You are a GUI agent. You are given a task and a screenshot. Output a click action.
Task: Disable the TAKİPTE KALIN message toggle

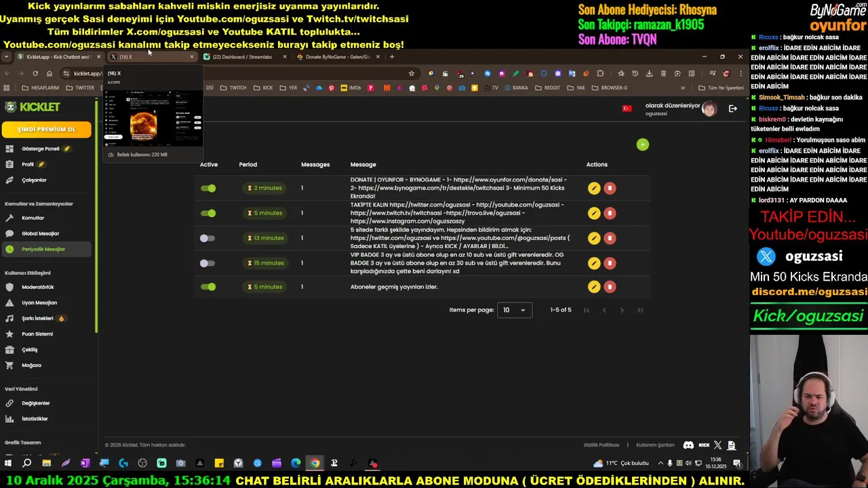208,213
